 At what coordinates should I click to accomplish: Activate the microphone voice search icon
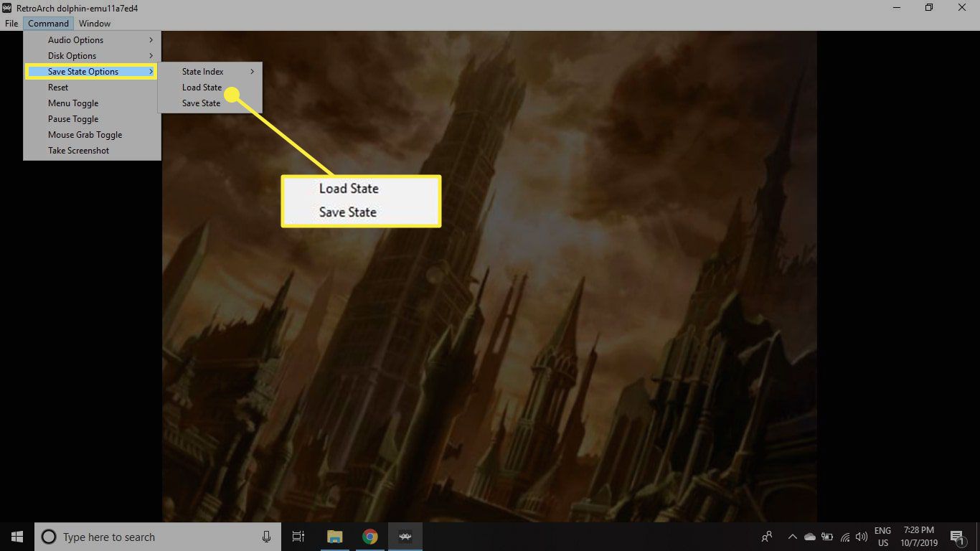266,537
